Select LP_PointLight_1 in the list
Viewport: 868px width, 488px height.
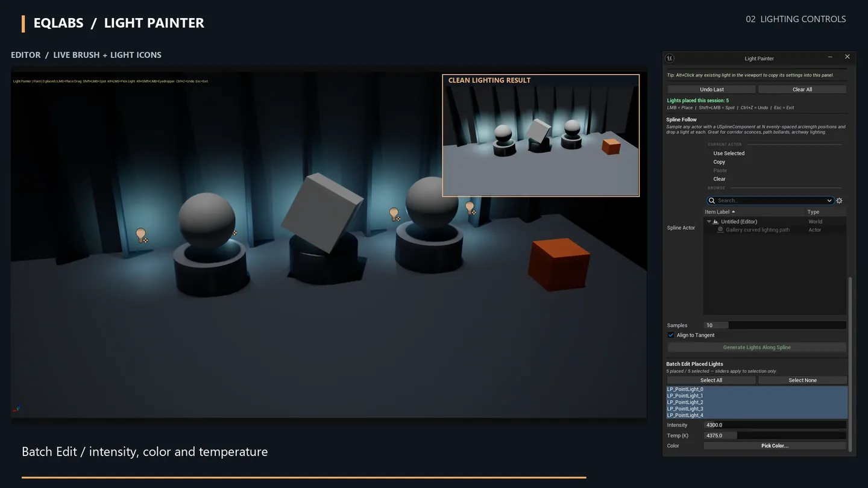(x=756, y=396)
